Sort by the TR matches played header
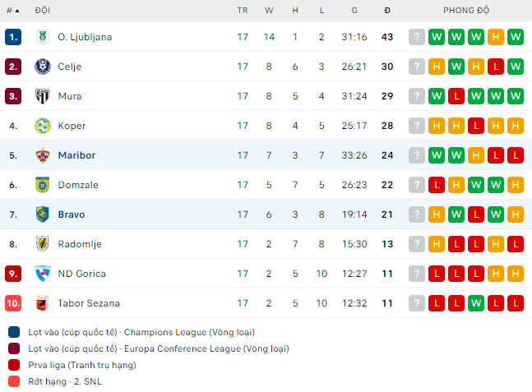 tap(243, 11)
